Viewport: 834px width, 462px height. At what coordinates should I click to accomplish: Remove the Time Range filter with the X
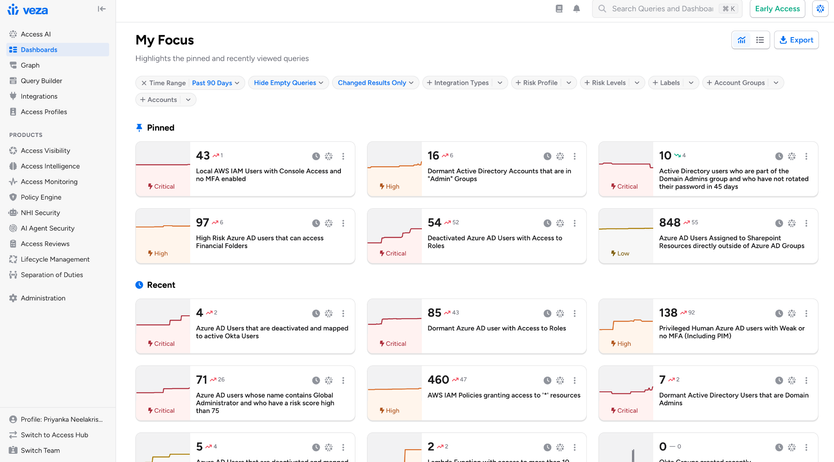[x=144, y=83]
